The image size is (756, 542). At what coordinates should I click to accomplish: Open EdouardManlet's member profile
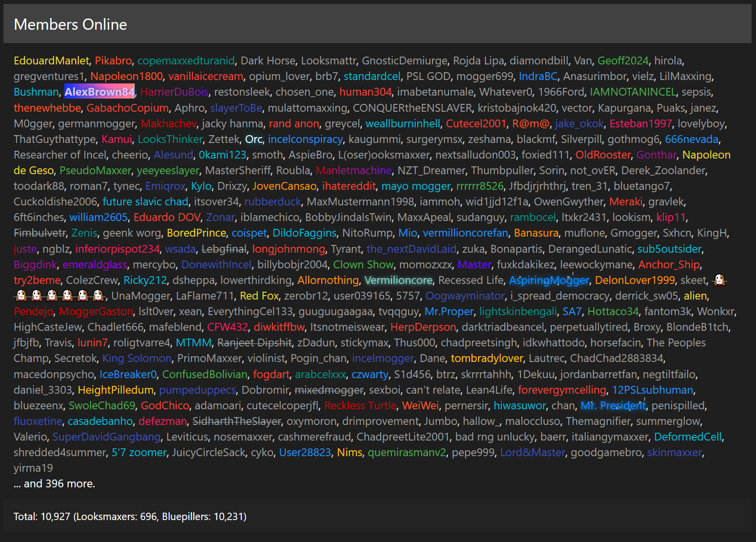tap(51, 60)
